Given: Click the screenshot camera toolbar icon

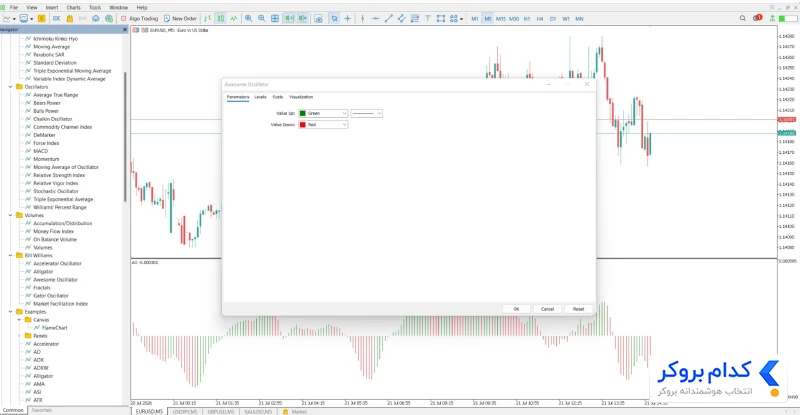Looking at the screenshot, I should [x=318, y=18].
